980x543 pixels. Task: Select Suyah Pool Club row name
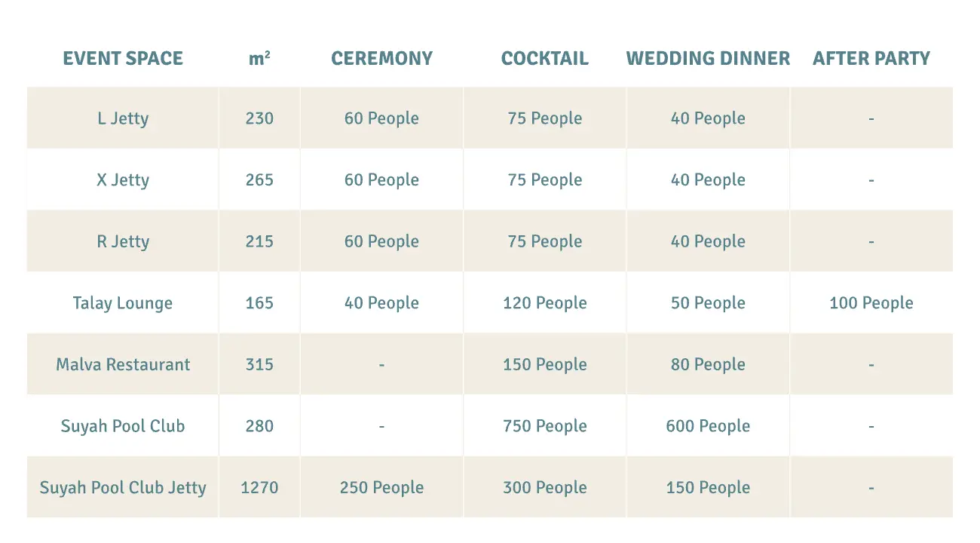pos(123,427)
